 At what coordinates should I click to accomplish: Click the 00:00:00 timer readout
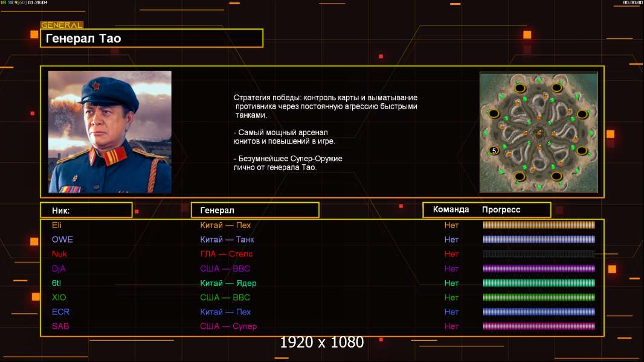point(633,2)
